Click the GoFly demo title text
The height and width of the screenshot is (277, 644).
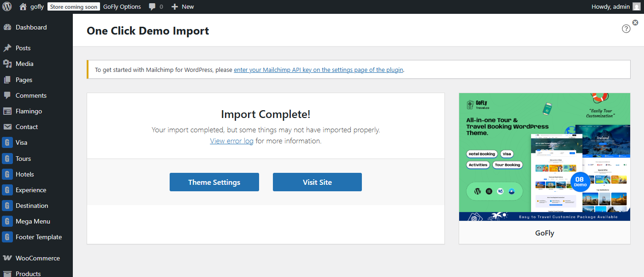point(544,233)
